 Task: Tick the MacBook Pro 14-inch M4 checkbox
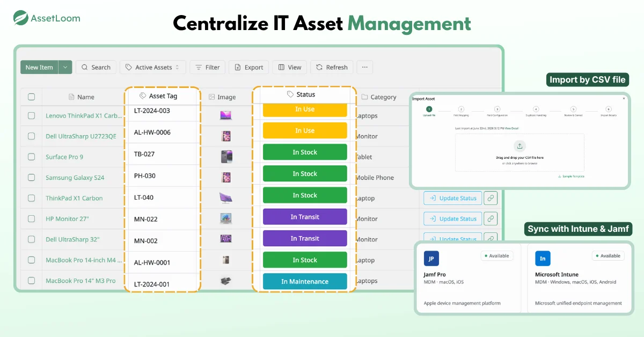pyautogui.click(x=31, y=260)
